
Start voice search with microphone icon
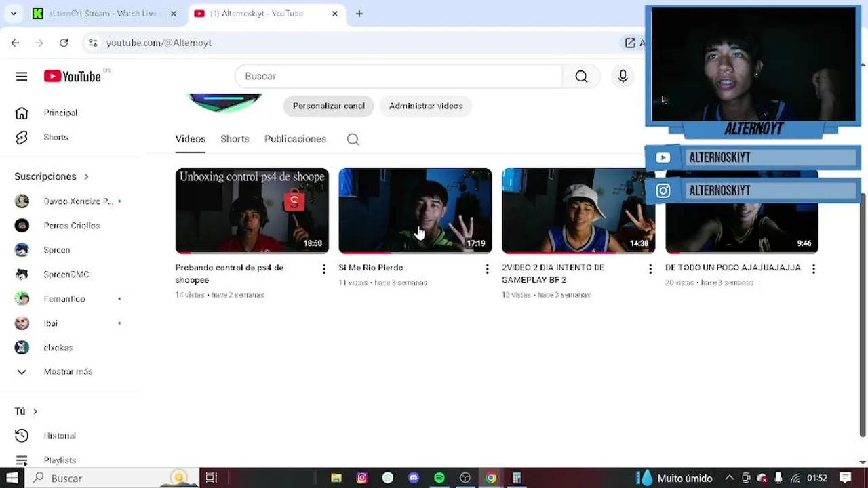point(623,77)
